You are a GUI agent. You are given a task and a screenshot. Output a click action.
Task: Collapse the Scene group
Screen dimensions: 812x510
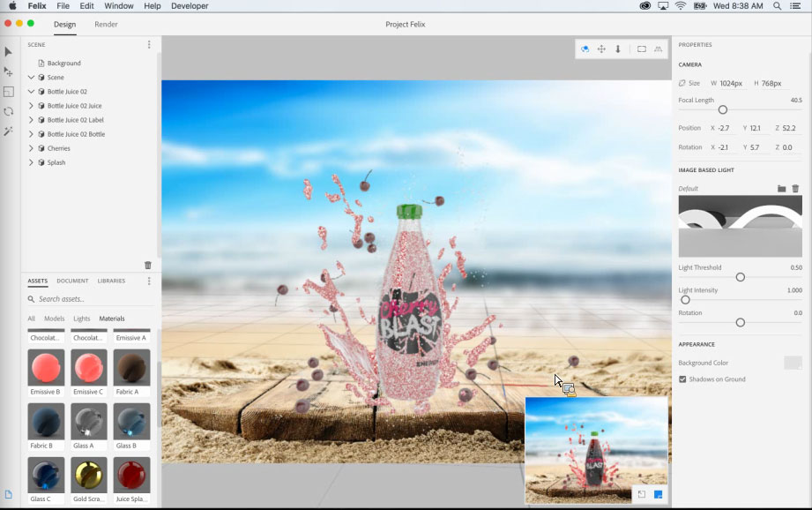[31, 78]
